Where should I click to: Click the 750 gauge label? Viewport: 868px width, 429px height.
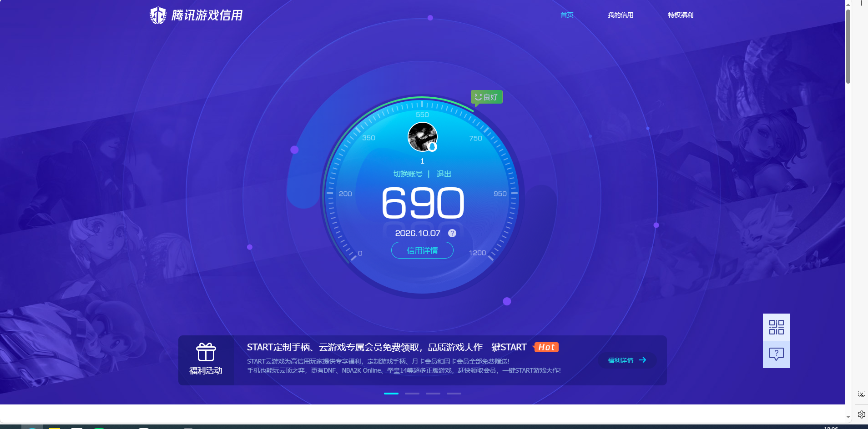click(475, 139)
